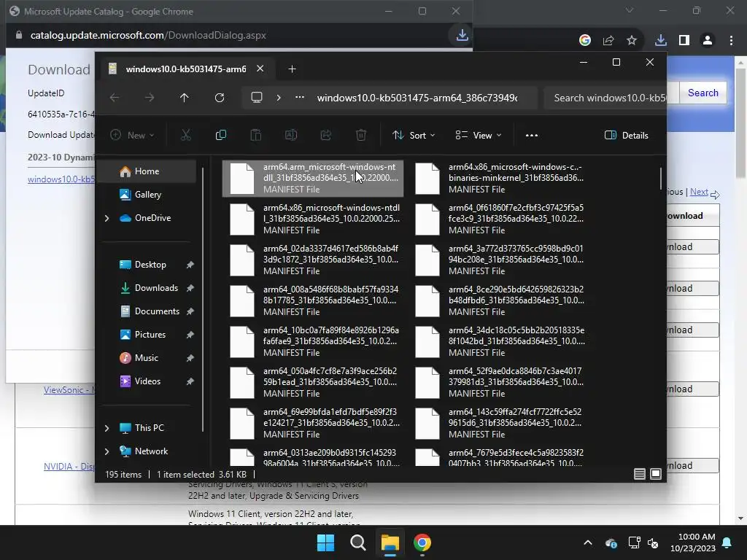
Task: Click the Paste icon in File Explorer toolbar
Action: (x=256, y=135)
